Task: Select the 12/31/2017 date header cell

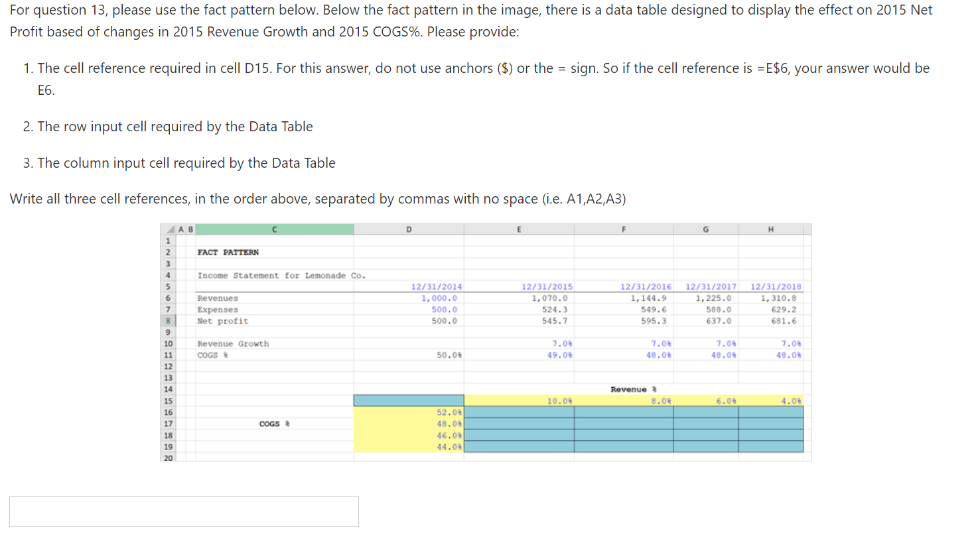Action: coord(711,287)
